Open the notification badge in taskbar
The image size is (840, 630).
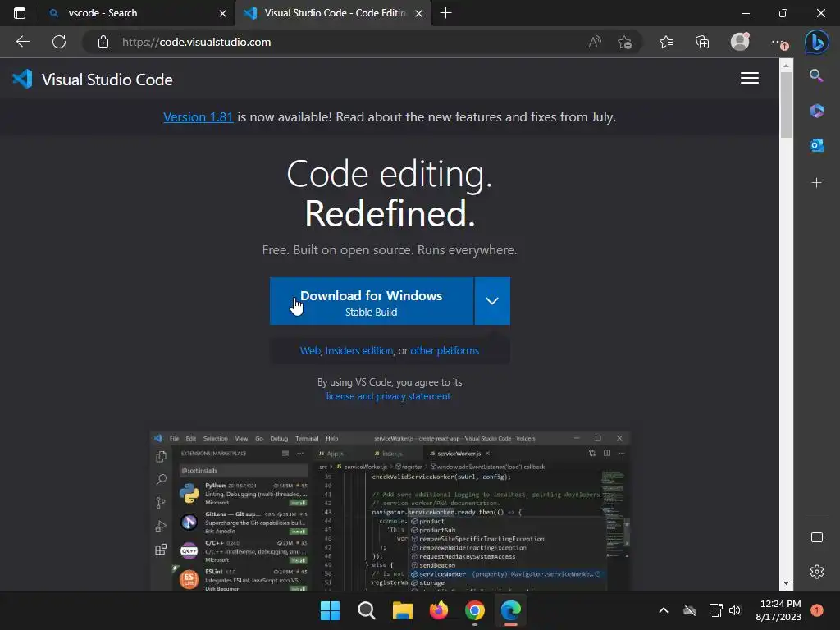(x=817, y=610)
